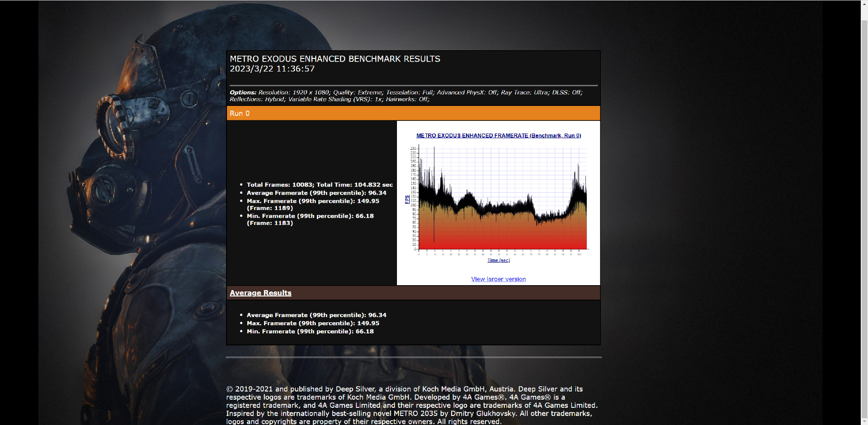
Task: Click the framerate graph thumbnail for Run 0
Action: click(499, 198)
